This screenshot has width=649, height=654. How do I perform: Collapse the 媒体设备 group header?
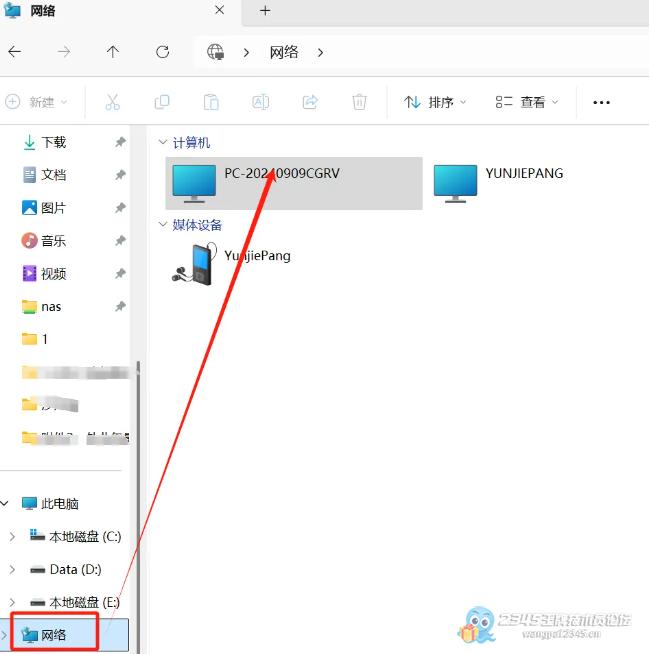point(164,225)
